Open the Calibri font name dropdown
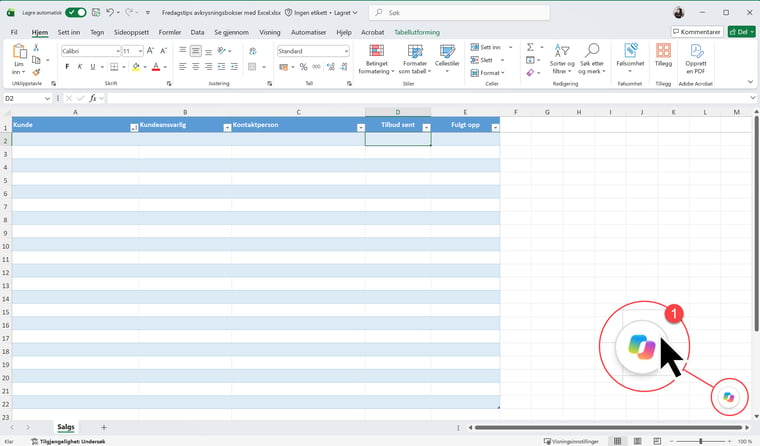 [117, 51]
